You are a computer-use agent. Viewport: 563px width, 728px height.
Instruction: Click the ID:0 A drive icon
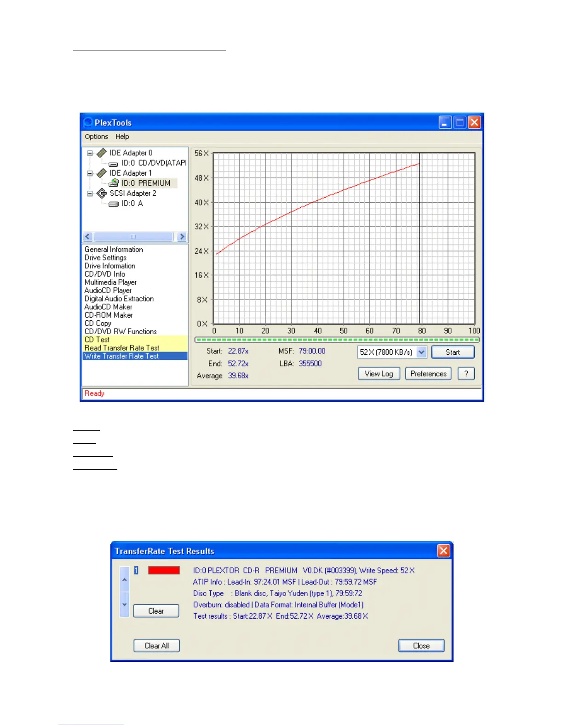(113, 204)
